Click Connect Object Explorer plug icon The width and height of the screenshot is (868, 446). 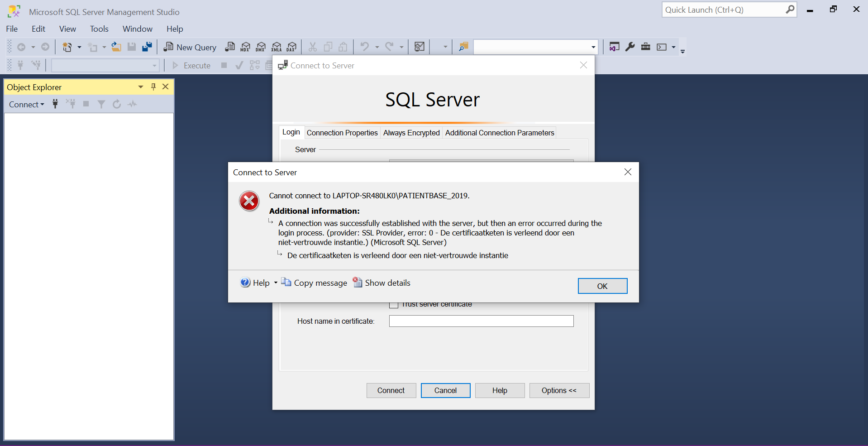[x=55, y=104]
